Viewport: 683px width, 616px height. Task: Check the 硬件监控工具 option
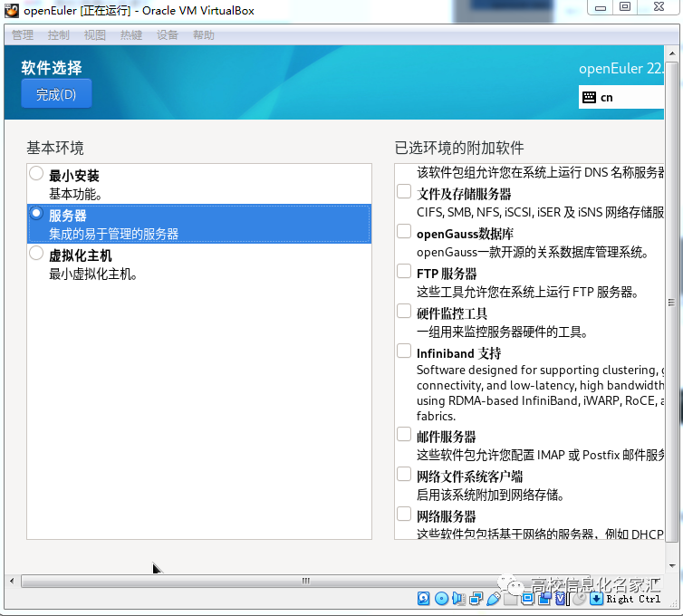point(404,311)
